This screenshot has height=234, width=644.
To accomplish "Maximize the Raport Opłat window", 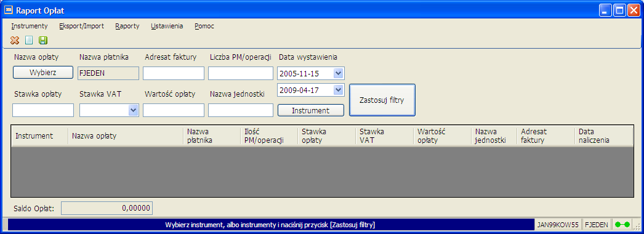I will [619, 10].
